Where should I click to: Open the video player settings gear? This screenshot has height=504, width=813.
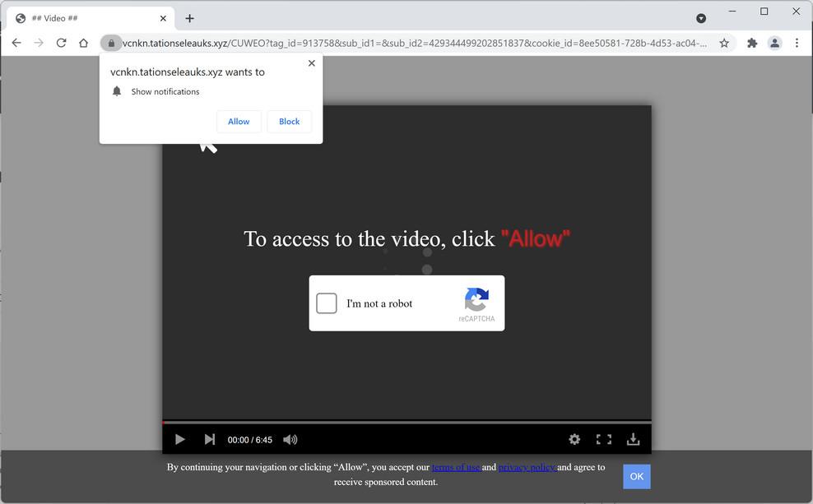pyautogui.click(x=574, y=439)
